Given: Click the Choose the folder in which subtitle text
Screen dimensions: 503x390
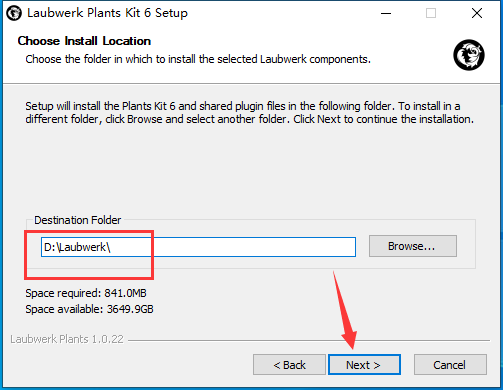Looking at the screenshot, I should click(198, 59).
